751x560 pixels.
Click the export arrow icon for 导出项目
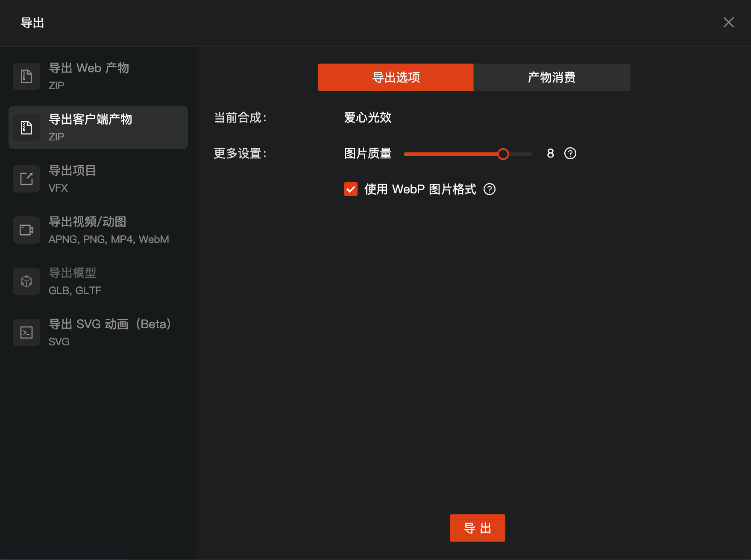click(26, 179)
